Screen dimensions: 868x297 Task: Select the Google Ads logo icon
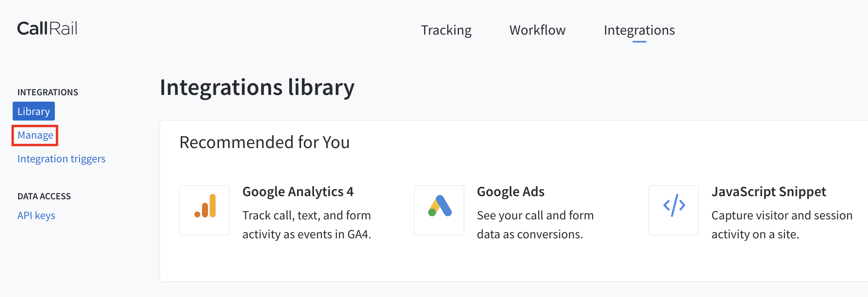click(439, 210)
